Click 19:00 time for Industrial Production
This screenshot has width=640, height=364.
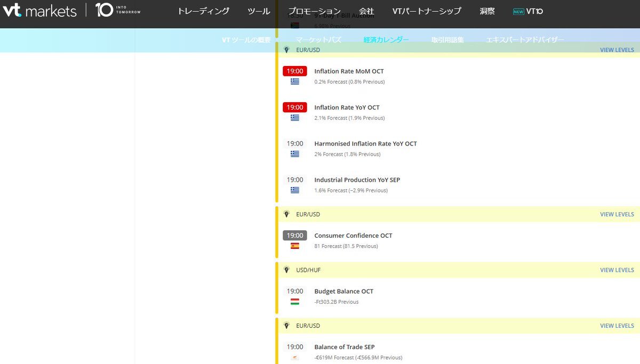coord(295,180)
